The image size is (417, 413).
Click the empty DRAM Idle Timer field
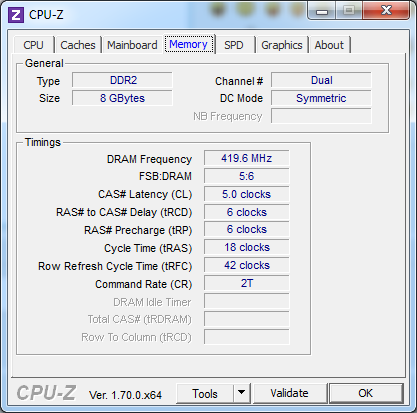pyautogui.click(x=247, y=301)
